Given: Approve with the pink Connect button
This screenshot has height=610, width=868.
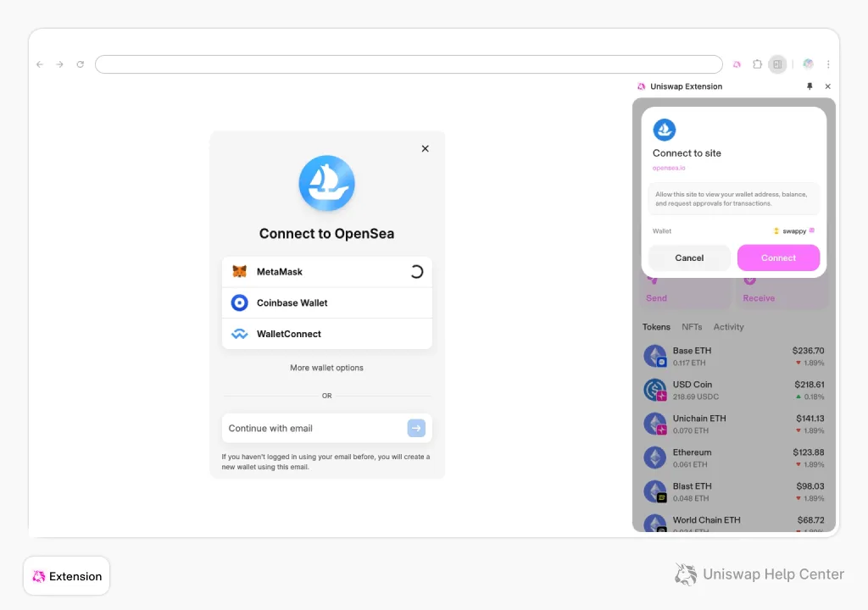Looking at the screenshot, I should (778, 258).
